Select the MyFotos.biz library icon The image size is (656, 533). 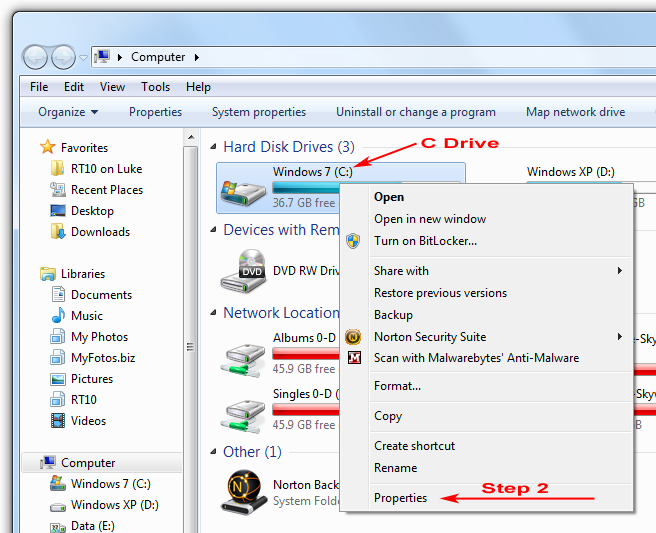pyautogui.click(x=58, y=357)
